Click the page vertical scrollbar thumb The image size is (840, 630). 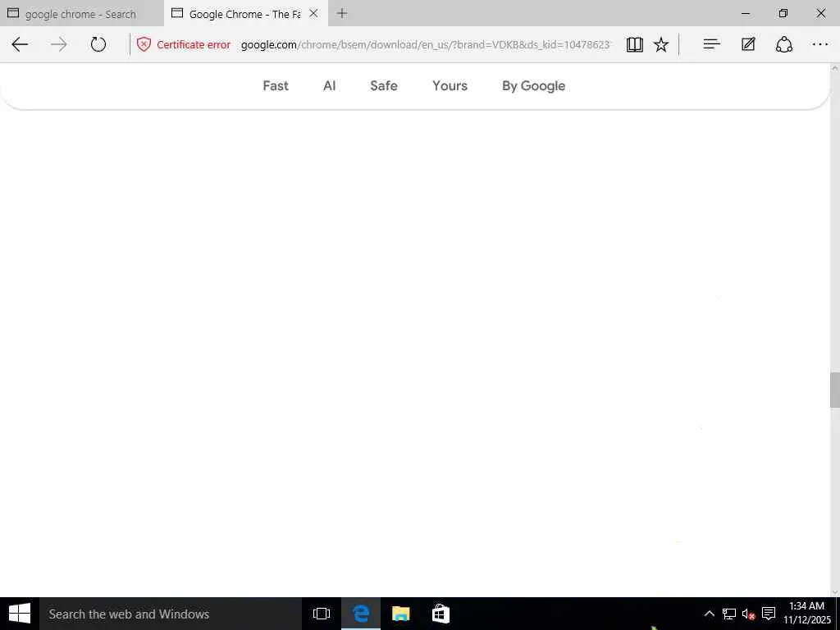834,390
